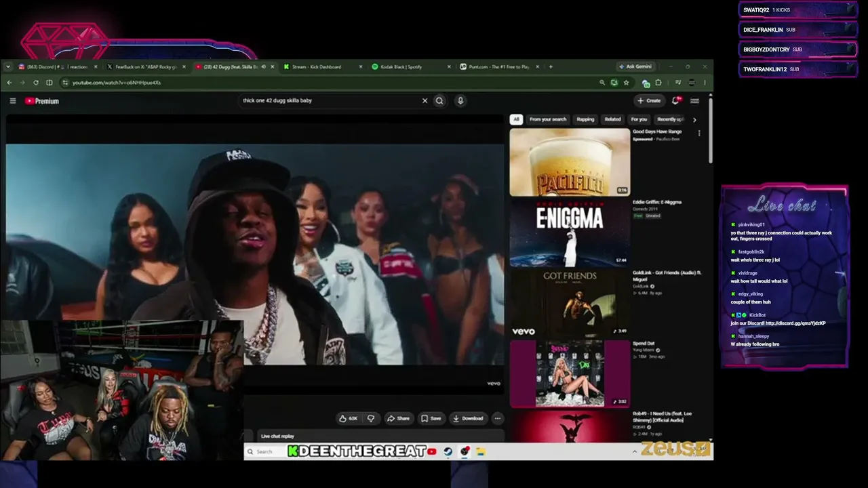Click the YouTube search input field
868x488 pixels.
click(x=331, y=101)
